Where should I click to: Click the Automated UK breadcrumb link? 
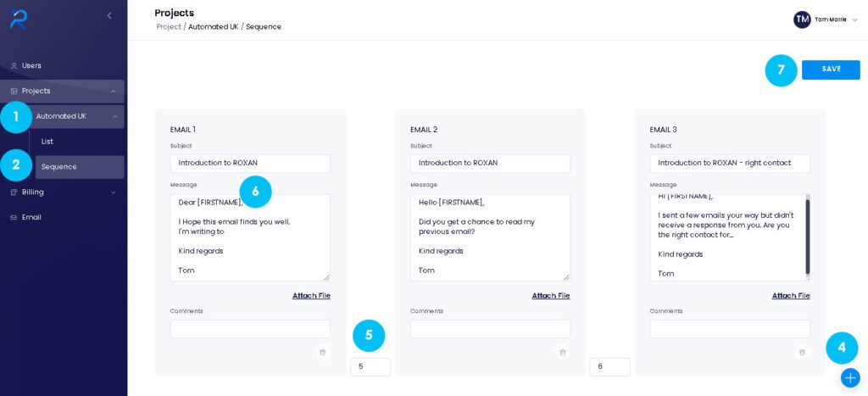(213, 26)
